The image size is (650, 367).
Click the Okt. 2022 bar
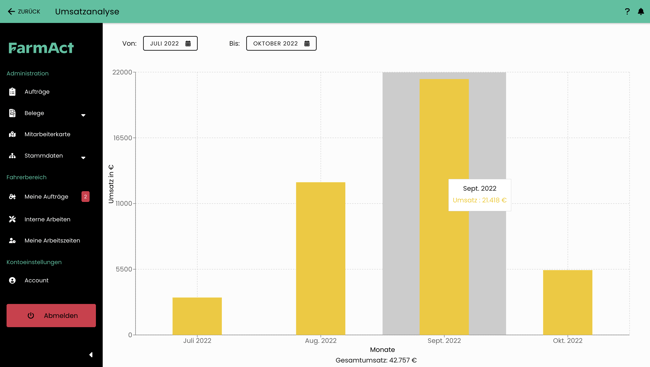point(568,302)
